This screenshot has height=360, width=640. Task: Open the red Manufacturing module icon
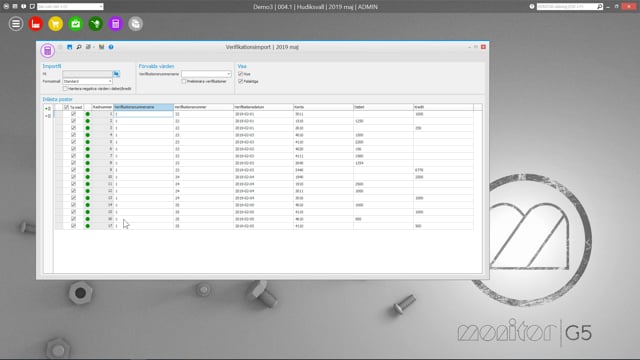pos(36,24)
